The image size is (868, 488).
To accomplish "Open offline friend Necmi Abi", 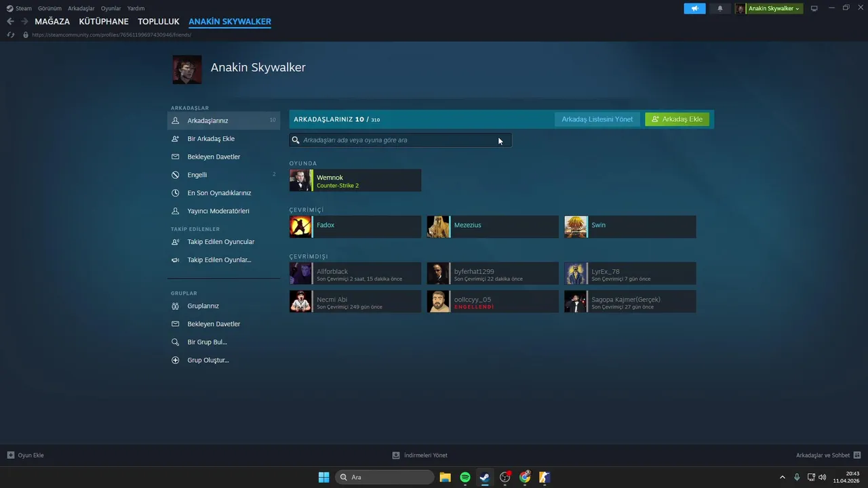I will point(355,302).
